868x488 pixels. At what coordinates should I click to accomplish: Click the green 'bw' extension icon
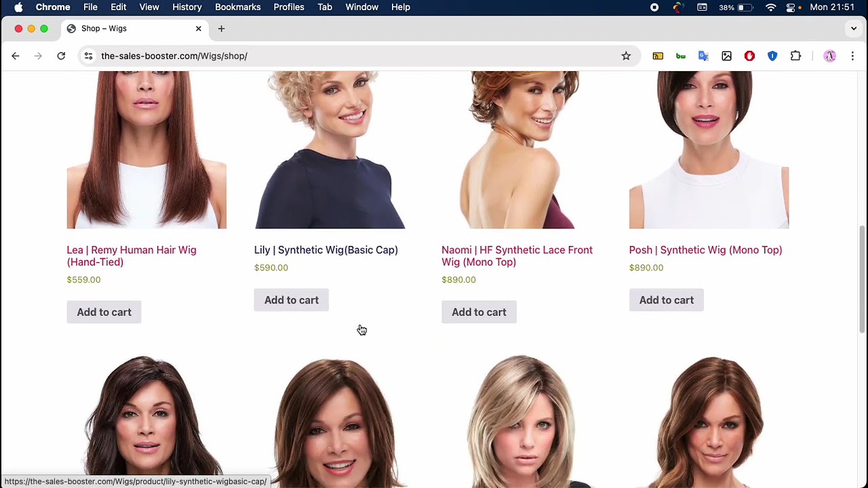[x=681, y=56]
